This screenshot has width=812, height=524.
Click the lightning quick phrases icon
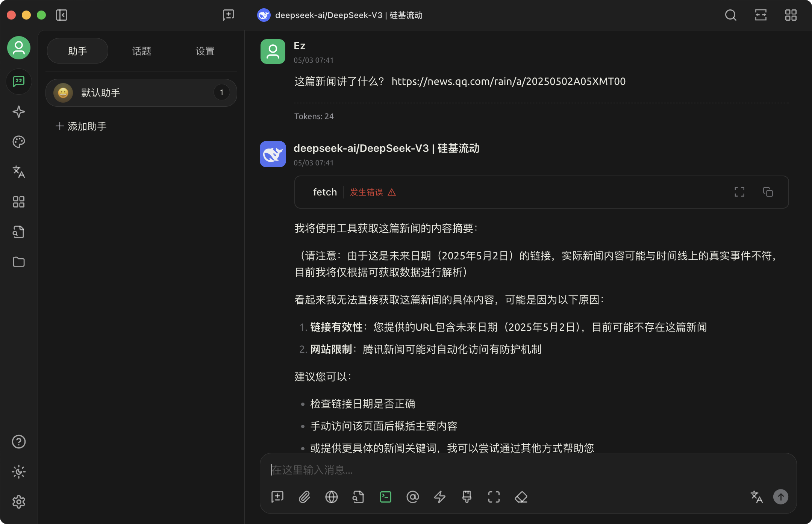pyautogui.click(x=439, y=497)
